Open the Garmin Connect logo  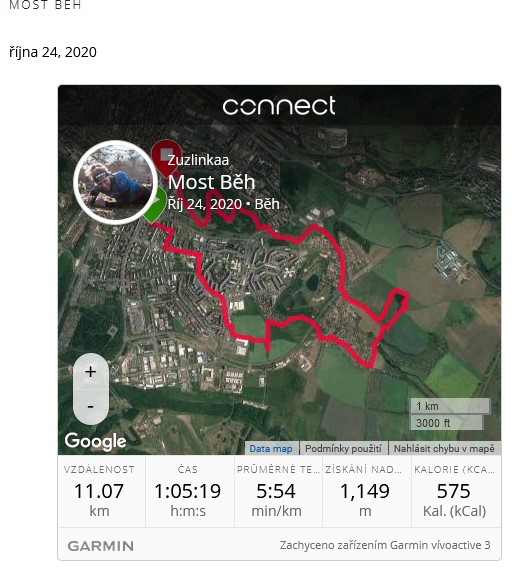[279, 106]
